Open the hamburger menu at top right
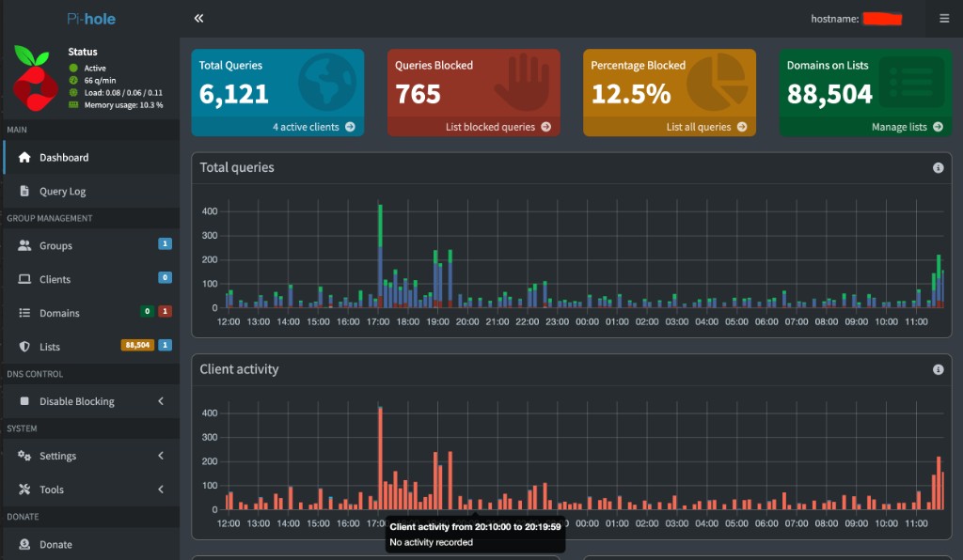 [944, 19]
